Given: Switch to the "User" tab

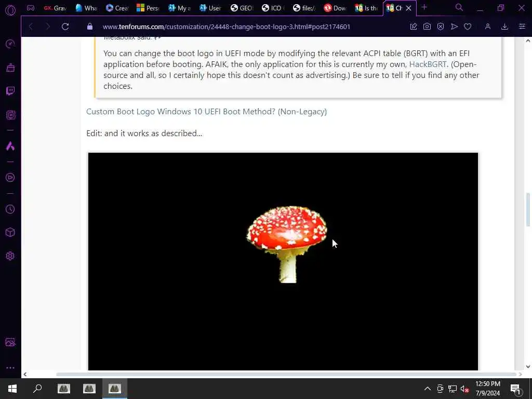Looking at the screenshot, I should [210, 8].
